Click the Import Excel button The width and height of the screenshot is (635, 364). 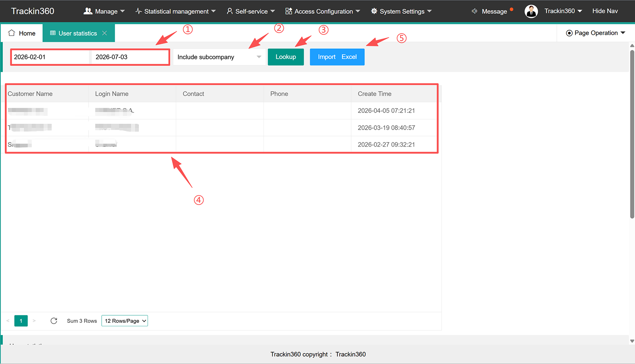[337, 57]
